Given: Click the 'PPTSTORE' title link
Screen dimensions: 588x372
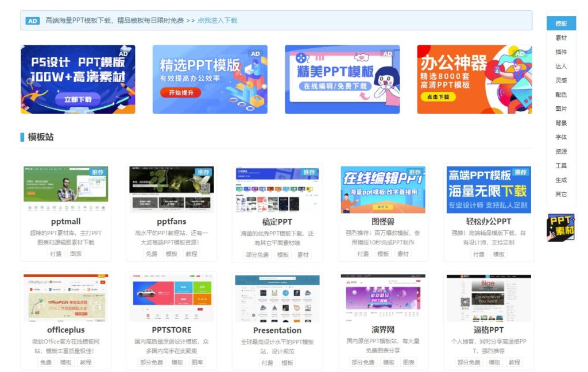Looking at the screenshot, I should [x=172, y=330].
